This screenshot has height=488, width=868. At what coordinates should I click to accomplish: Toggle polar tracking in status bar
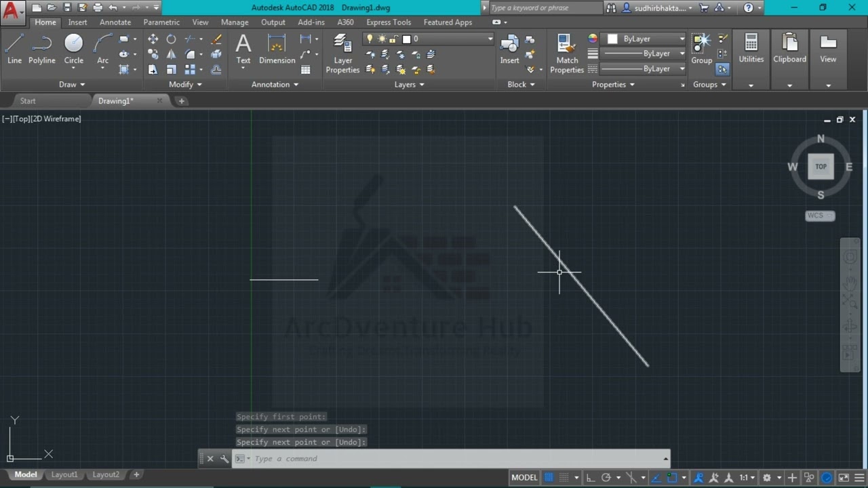click(x=606, y=478)
